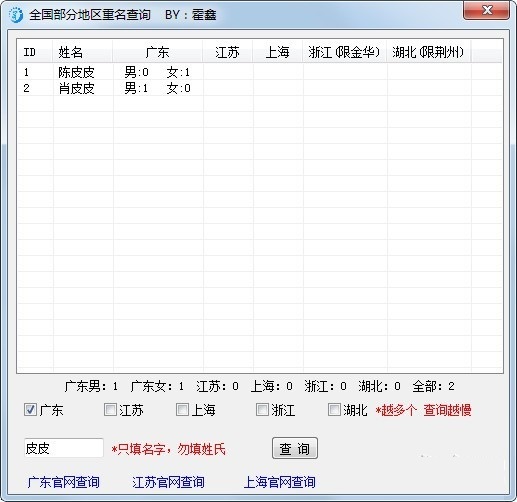This screenshot has height=502, width=517.
Task: Click the 查询 button
Action: (x=295, y=448)
